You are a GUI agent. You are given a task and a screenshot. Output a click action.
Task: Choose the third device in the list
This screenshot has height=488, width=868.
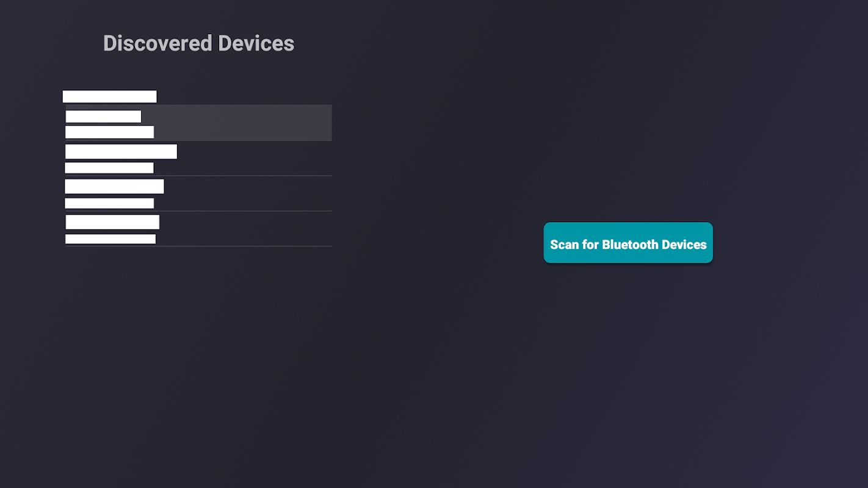198,194
